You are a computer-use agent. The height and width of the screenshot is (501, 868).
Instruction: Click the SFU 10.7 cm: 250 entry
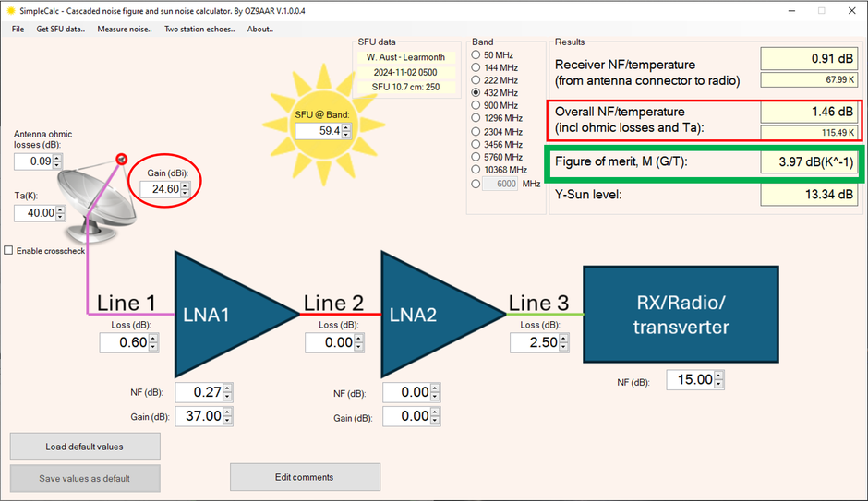[405, 87]
